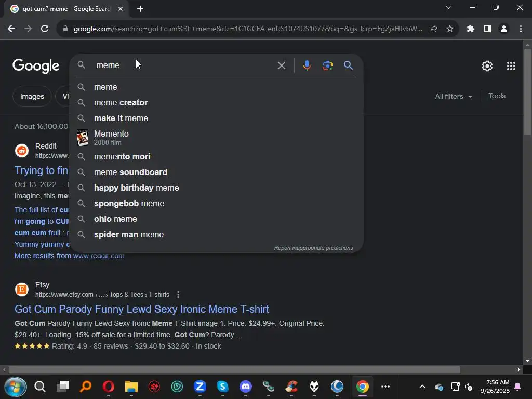The image size is (532, 399).
Task: Reload the page in Chrome
Action: pyautogui.click(x=45, y=29)
